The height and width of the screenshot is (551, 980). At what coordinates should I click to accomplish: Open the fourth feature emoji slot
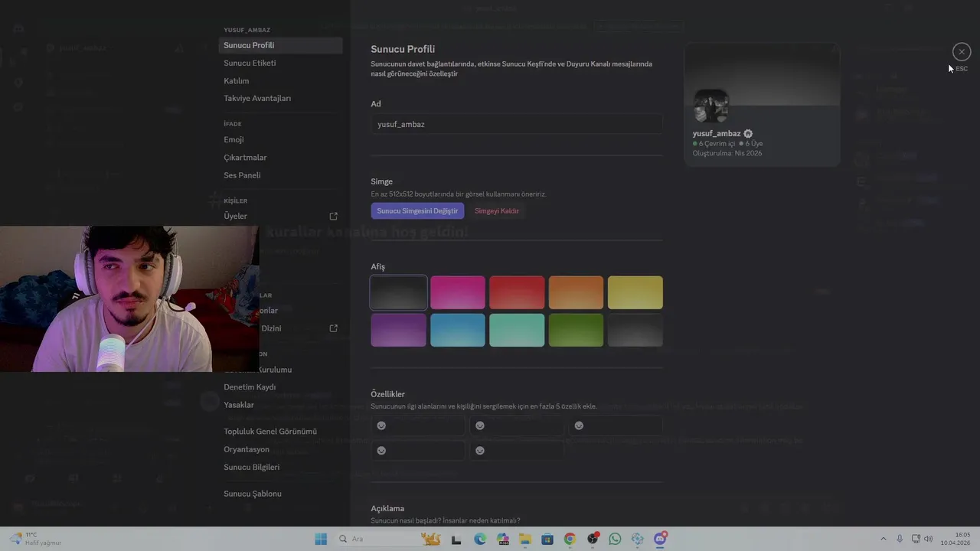click(x=418, y=451)
